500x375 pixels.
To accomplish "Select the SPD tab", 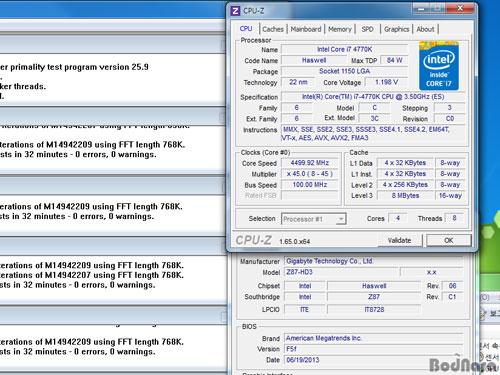I will [x=367, y=29].
